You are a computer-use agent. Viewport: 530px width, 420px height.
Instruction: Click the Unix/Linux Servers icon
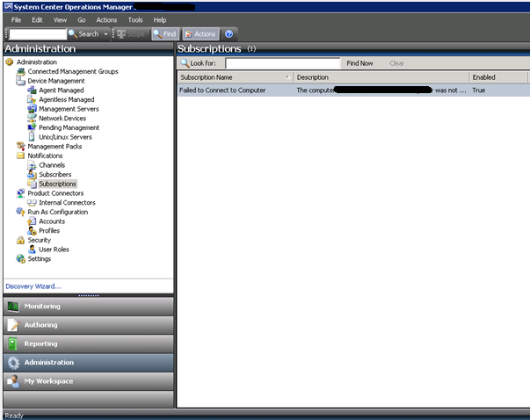[x=32, y=137]
